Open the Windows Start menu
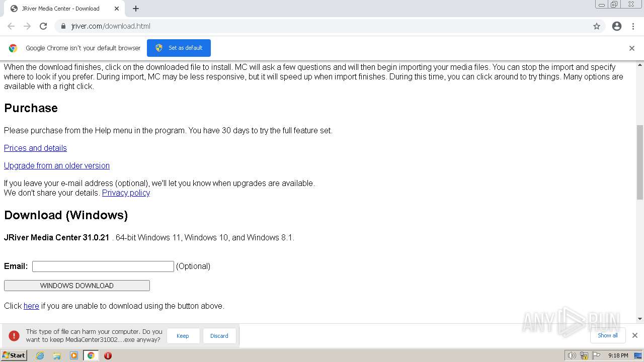 (x=14, y=355)
